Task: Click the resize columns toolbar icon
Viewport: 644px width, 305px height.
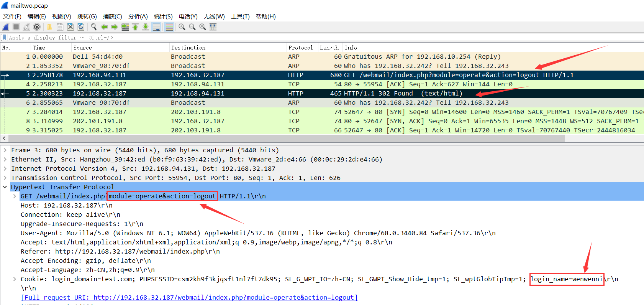Action: [213, 27]
